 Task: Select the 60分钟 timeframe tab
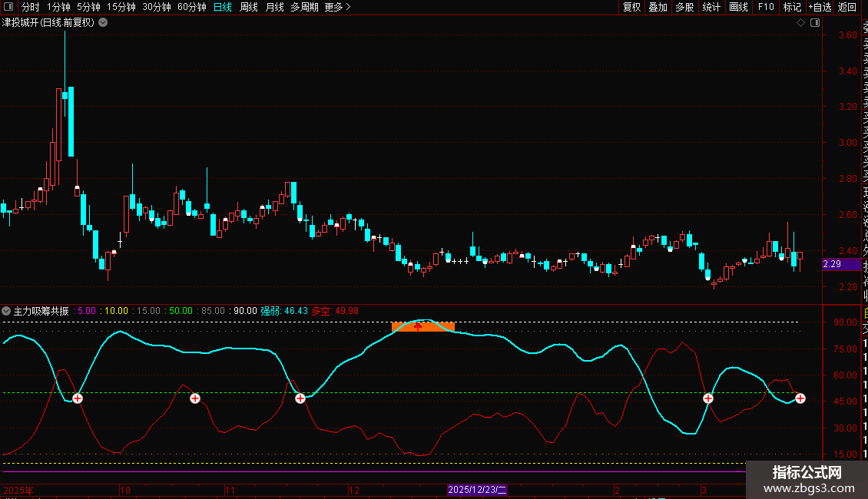pos(191,8)
